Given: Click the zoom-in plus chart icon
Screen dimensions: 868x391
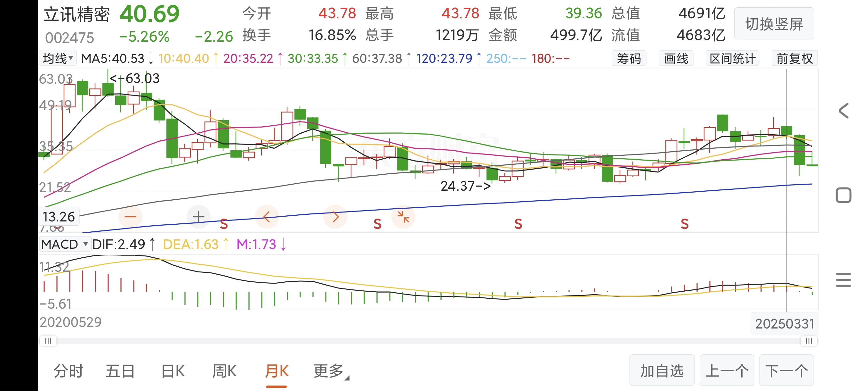Looking at the screenshot, I should click(198, 217).
